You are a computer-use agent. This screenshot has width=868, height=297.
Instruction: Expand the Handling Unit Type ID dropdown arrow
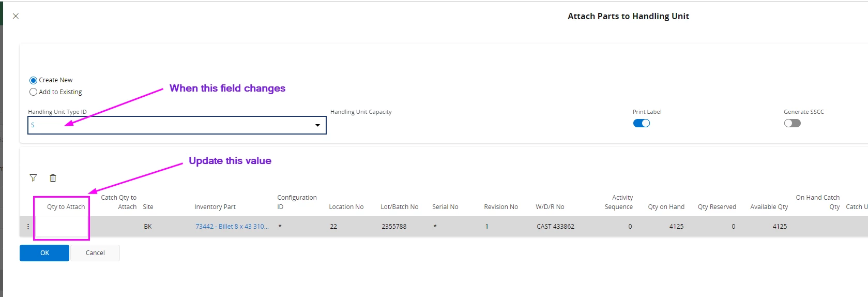coord(317,125)
